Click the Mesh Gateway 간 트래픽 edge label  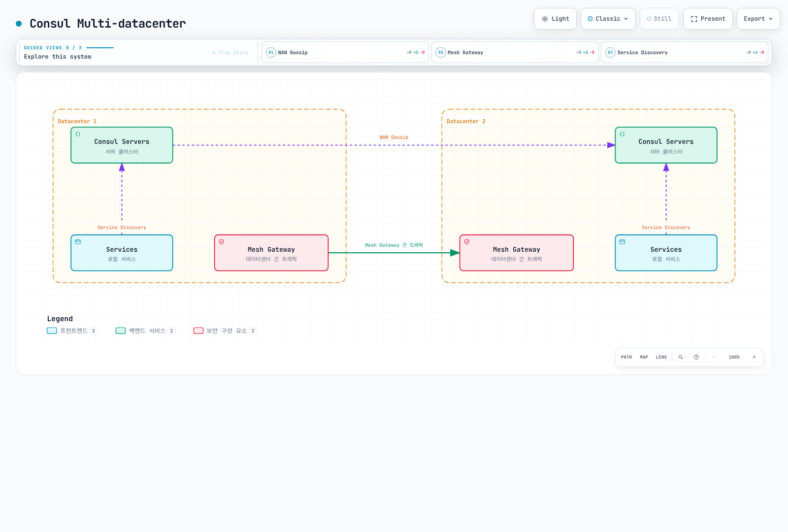(394, 245)
